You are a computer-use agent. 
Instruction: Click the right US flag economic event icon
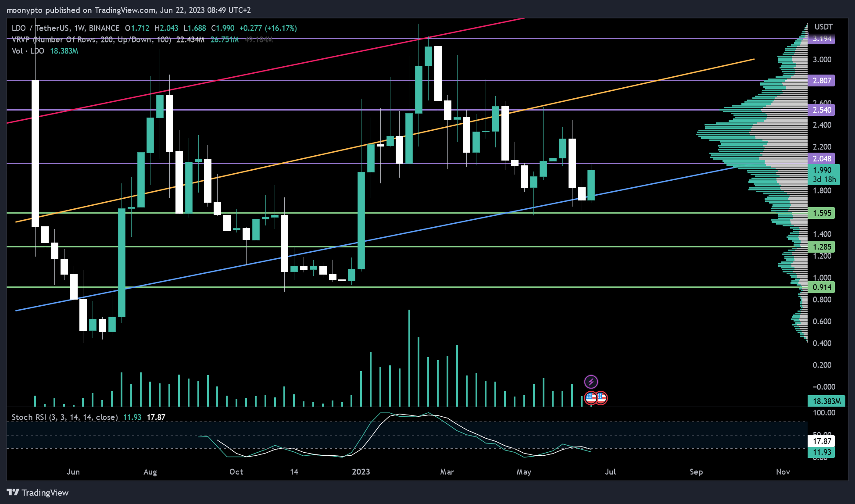click(601, 398)
